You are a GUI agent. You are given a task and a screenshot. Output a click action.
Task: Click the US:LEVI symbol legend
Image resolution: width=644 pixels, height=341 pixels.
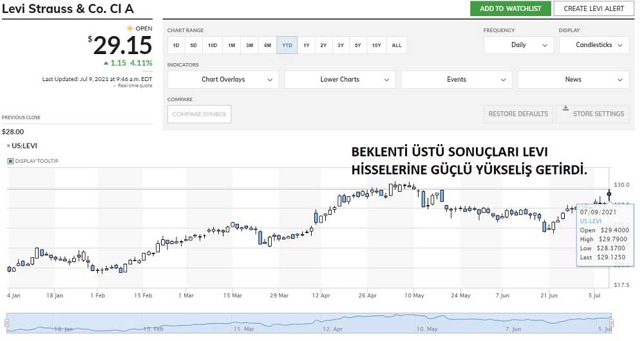click(x=22, y=145)
